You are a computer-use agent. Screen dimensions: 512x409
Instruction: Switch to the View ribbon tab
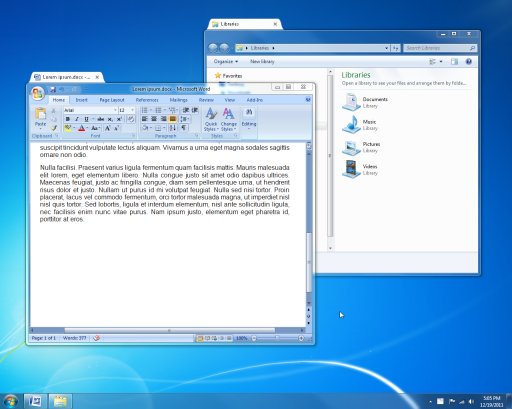(x=230, y=100)
